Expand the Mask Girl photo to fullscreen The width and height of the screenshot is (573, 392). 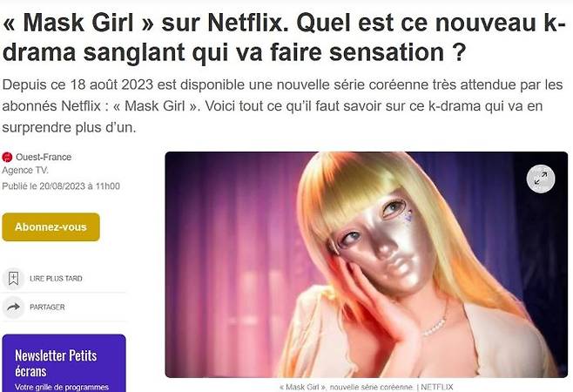pos(541,179)
